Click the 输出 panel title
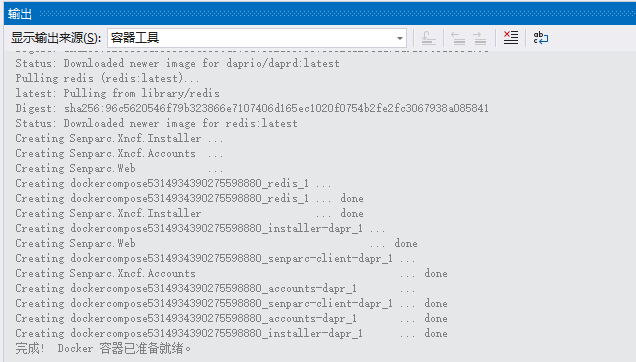Viewport: 636px width, 362px height. [x=19, y=14]
